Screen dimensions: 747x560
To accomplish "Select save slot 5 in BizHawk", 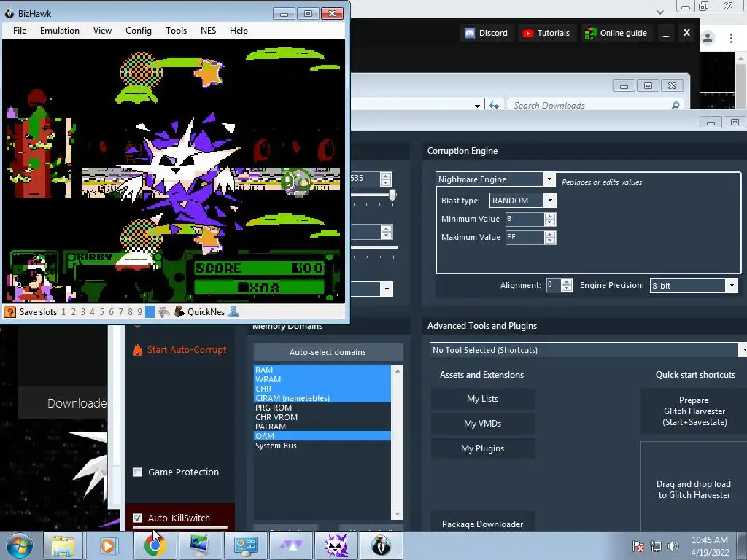I will [x=101, y=312].
